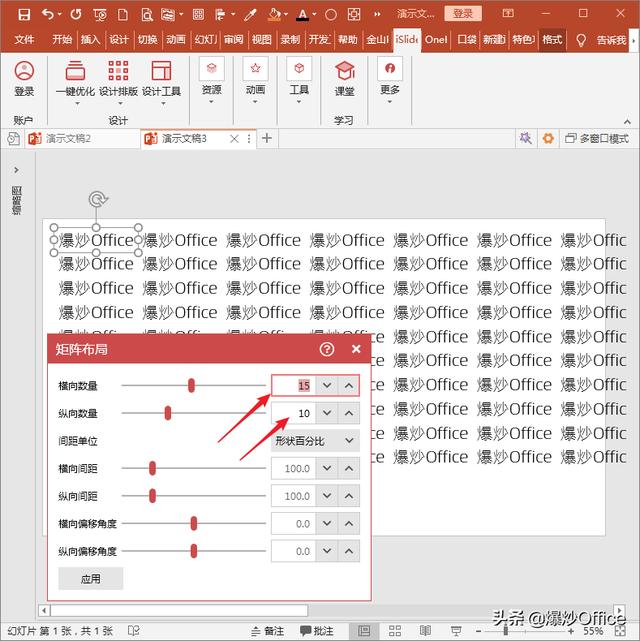The width and height of the screenshot is (640, 641).
Task: Open 设计排版 design layout tool
Action: 119,83
